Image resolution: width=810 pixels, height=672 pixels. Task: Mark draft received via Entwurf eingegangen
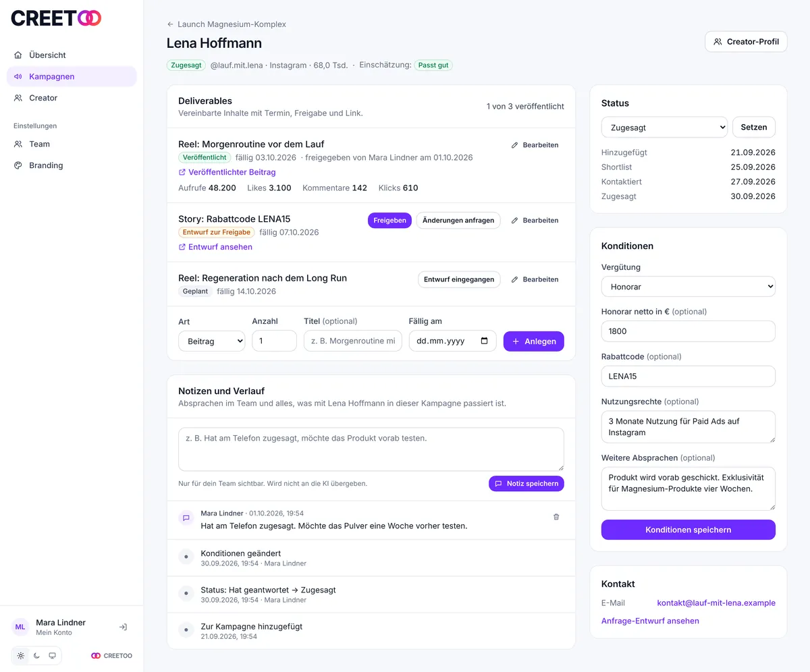pyautogui.click(x=459, y=279)
